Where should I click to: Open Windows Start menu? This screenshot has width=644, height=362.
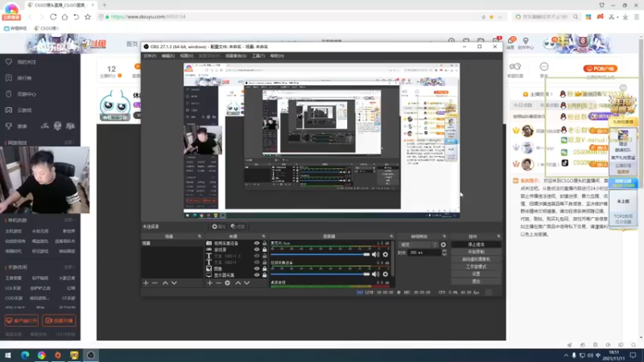point(8,355)
